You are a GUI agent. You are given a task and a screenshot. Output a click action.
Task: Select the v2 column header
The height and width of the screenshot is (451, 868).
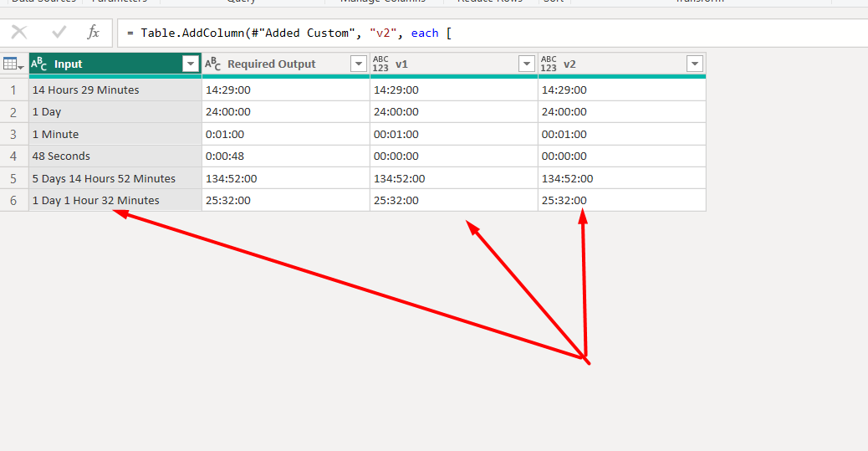[621, 64]
